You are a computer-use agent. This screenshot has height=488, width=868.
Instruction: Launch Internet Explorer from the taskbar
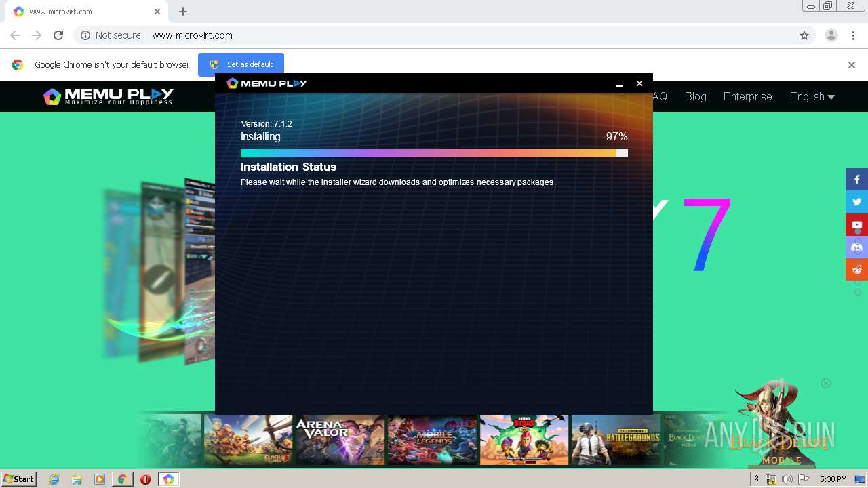click(54, 479)
